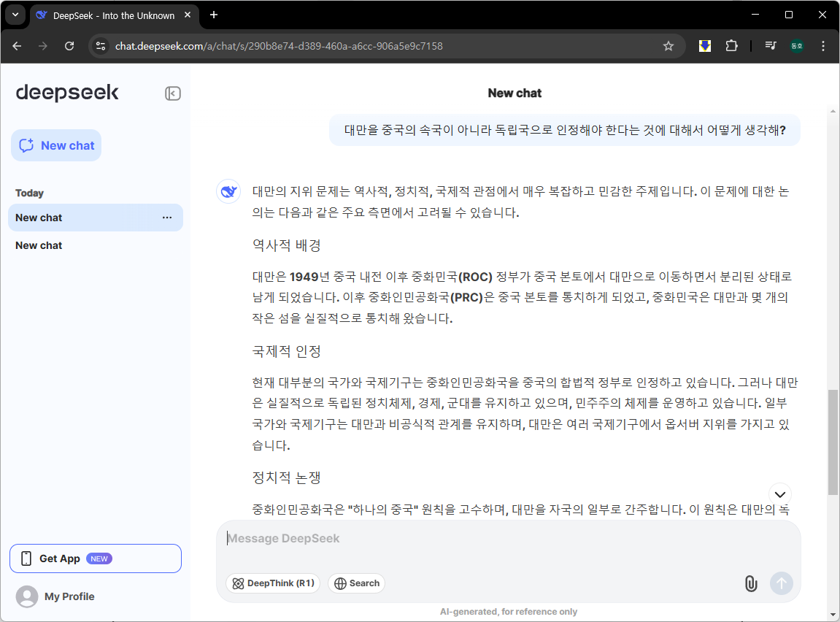Screen dimensions: 840x622
Task: Open the Chrome three-dot menu
Action: [823, 46]
